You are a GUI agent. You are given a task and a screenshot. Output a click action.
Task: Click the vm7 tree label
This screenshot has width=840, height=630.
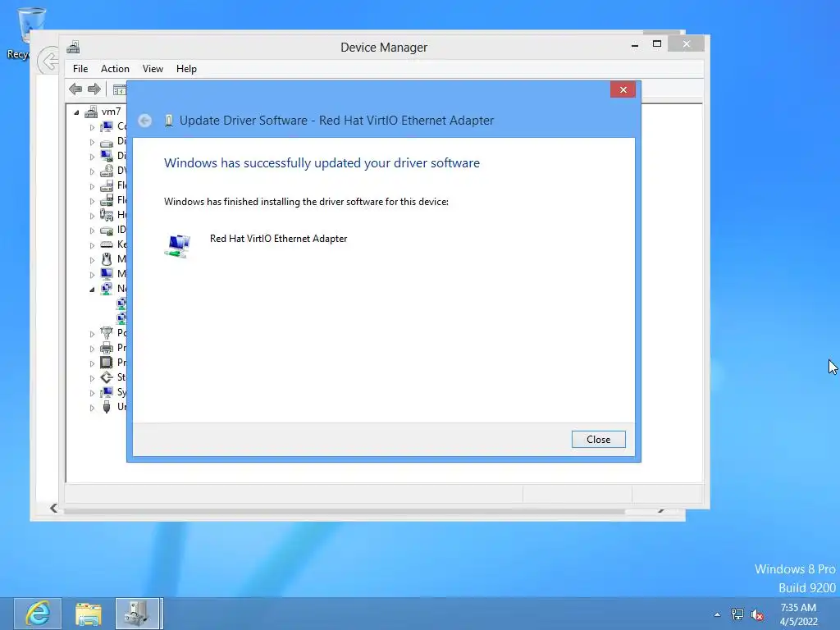pos(111,112)
